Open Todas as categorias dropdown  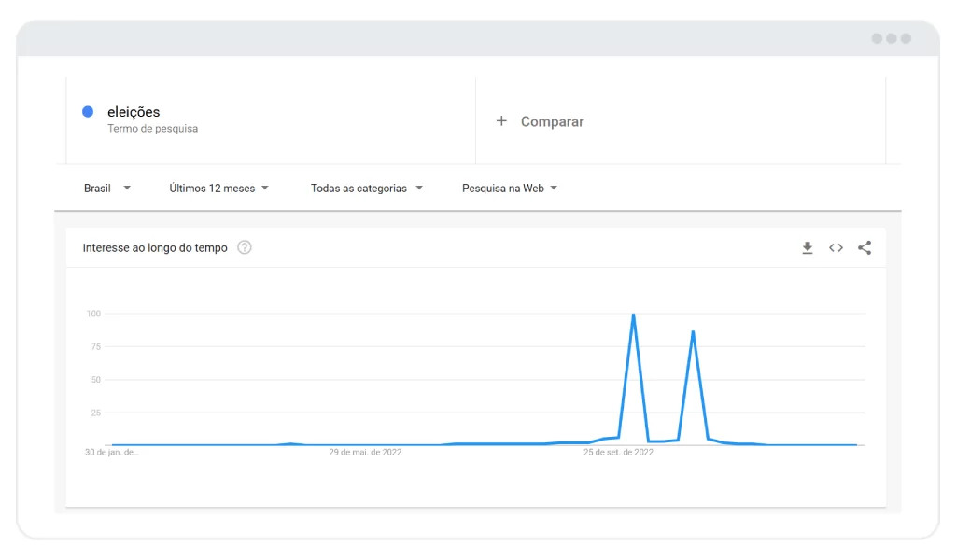(366, 189)
